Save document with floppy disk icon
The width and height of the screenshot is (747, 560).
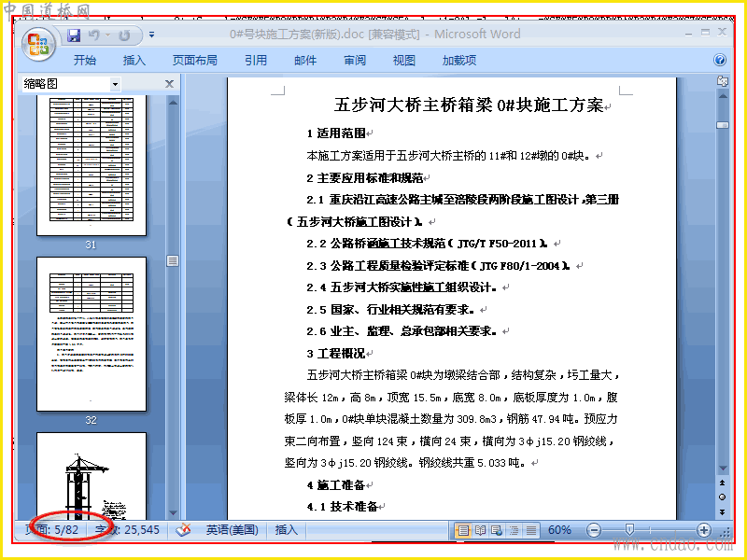coord(74,35)
